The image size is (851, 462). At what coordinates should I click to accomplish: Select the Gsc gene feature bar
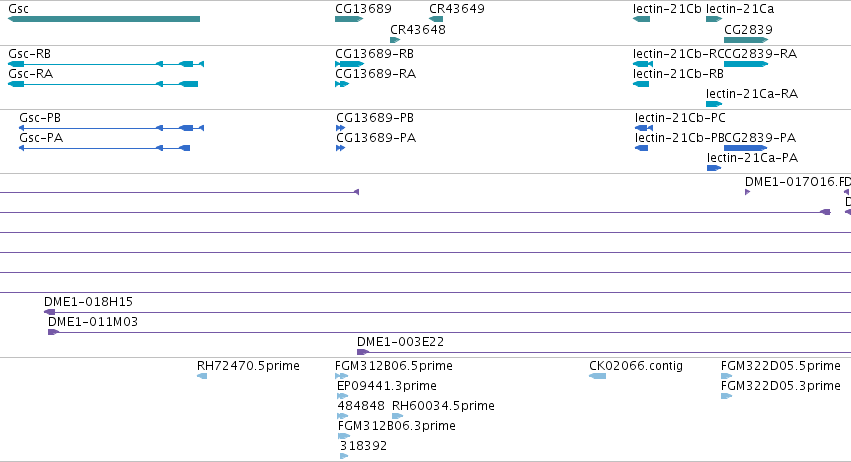pos(104,19)
